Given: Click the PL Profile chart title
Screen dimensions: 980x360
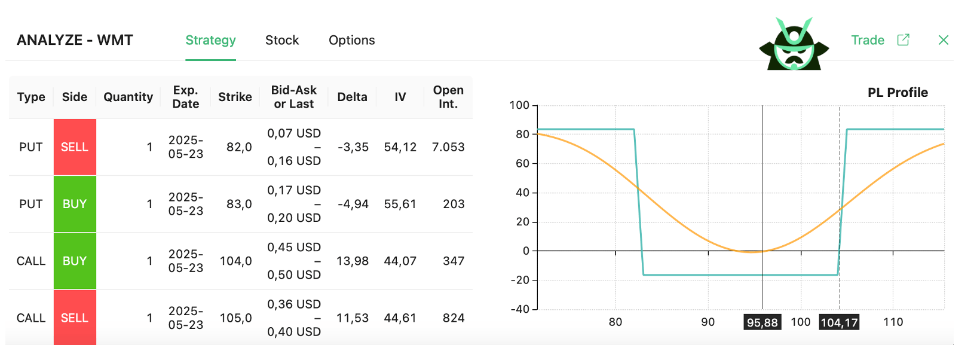Looking at the screenshot, I should [898, 93].
